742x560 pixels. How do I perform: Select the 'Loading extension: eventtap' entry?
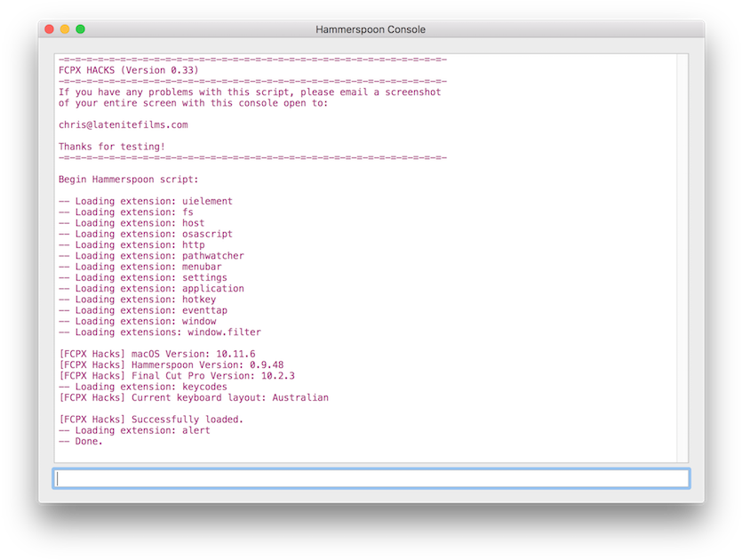click(x=136, y=309)
